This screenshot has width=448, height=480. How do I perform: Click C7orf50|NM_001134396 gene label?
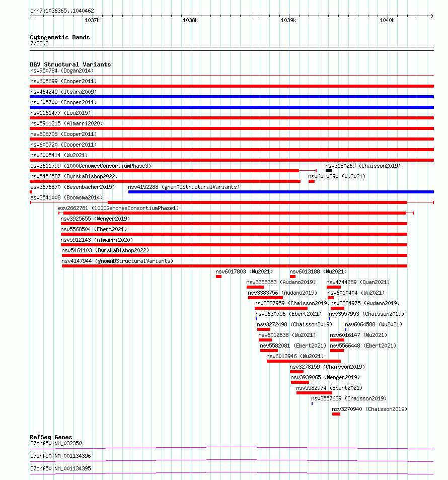click(60, 456)
